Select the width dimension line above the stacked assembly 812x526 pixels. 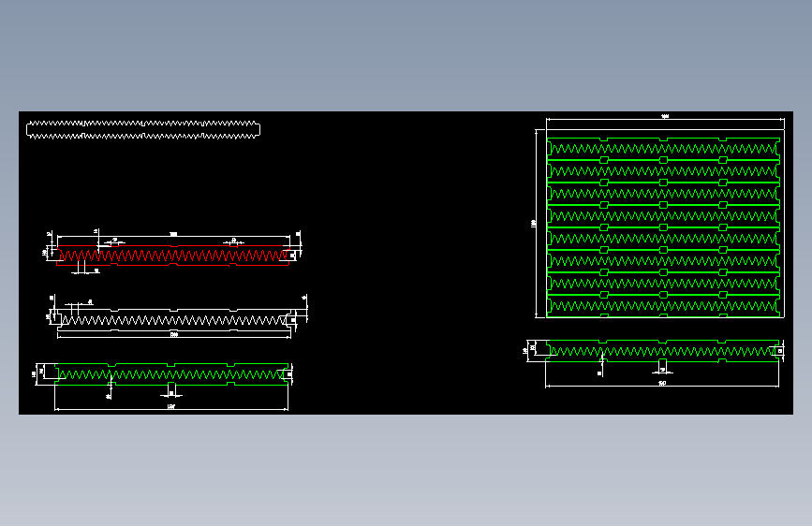point(666,119)
